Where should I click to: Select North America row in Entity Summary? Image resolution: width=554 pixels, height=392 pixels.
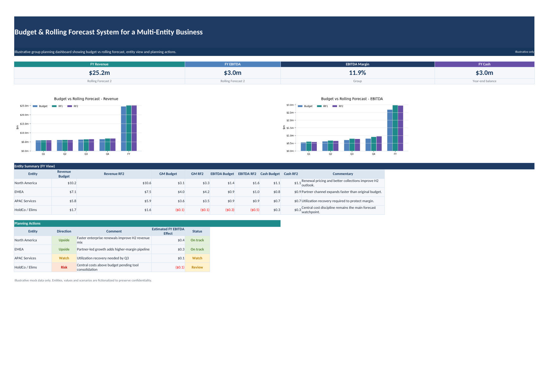tap(199, 183)
